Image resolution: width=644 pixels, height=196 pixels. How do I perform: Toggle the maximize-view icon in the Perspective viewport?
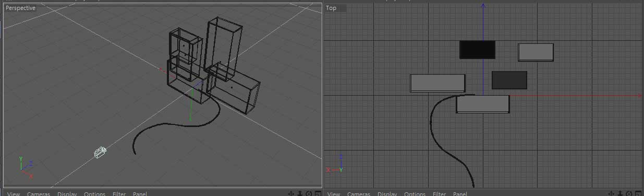point(318,194)
